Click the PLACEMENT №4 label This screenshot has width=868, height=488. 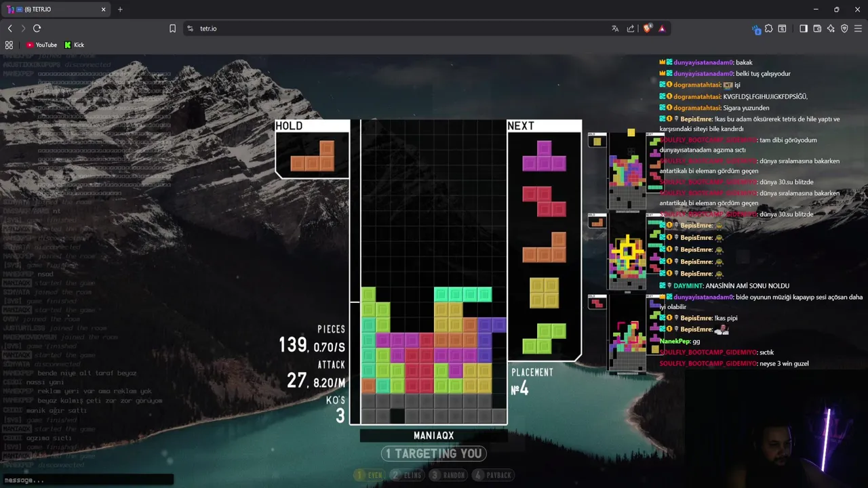click(x=532, y=382)
